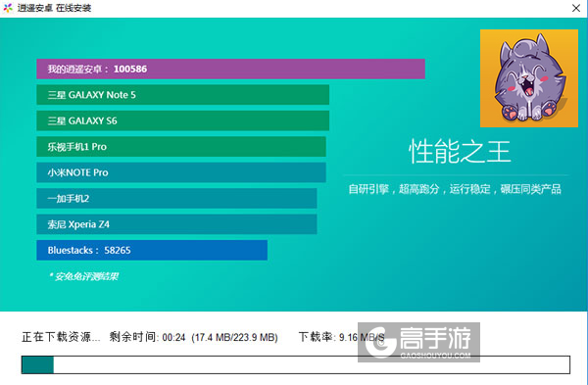
Task: Select the 一加手机2 bar
Action: (176, 198)
